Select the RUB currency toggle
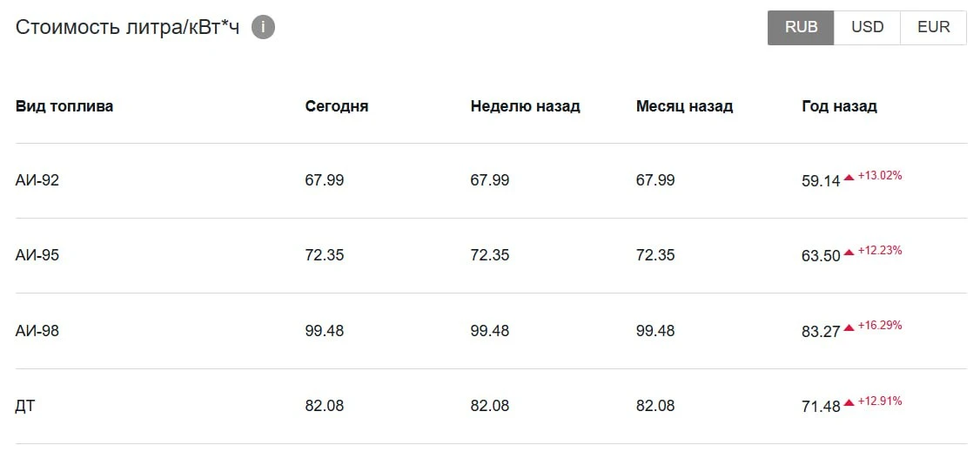This screenshot has height=452, width=980. pos(801,28)
